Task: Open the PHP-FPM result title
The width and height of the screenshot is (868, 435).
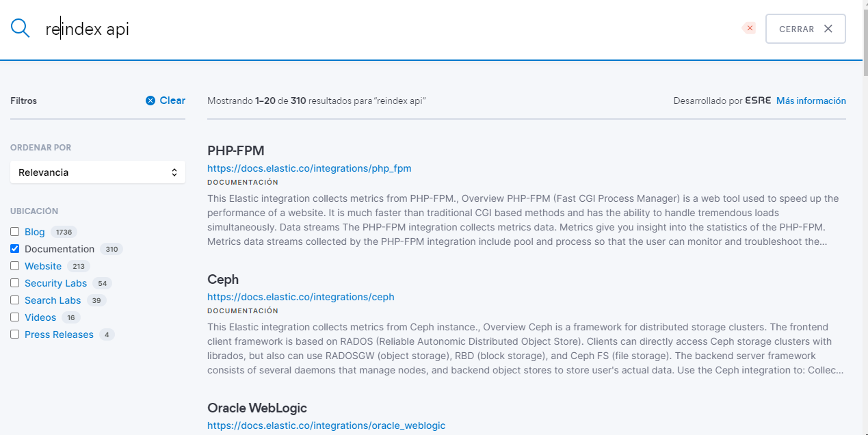Action: pos(235,150)
